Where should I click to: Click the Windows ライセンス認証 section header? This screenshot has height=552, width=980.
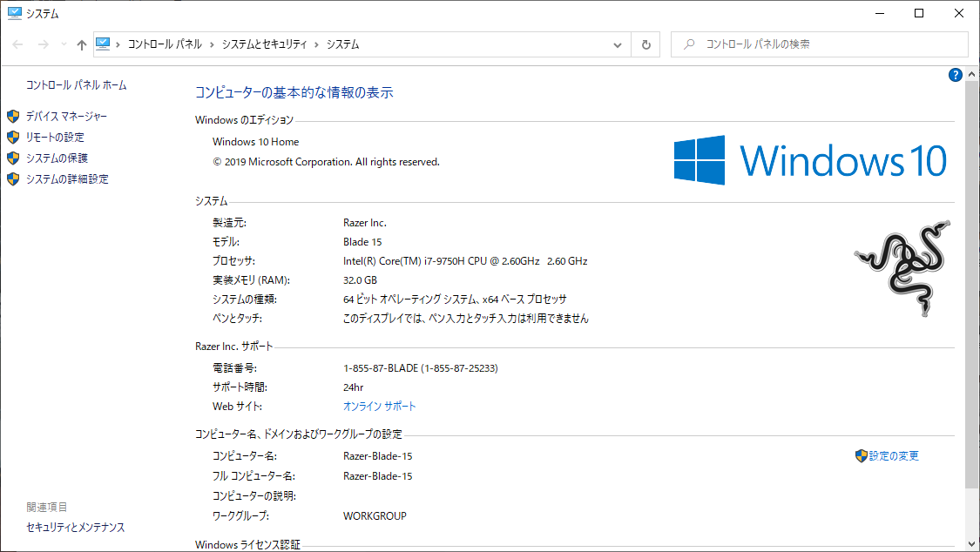(247, 545)
